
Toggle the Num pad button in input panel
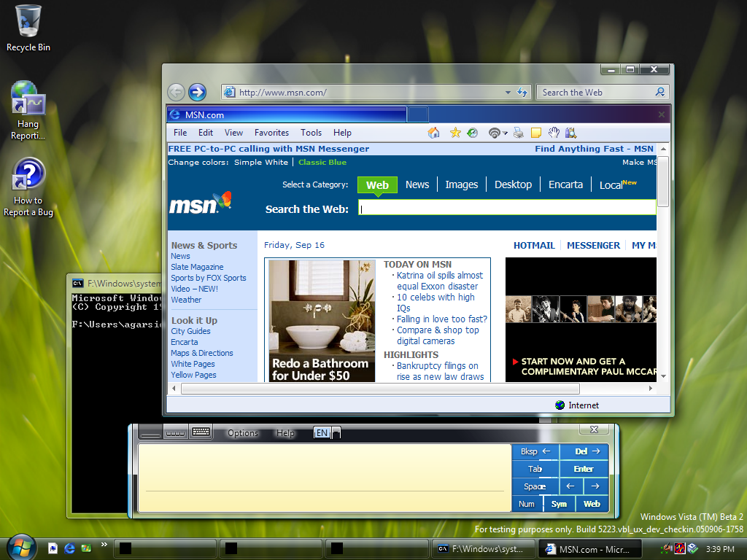(527, 504)
